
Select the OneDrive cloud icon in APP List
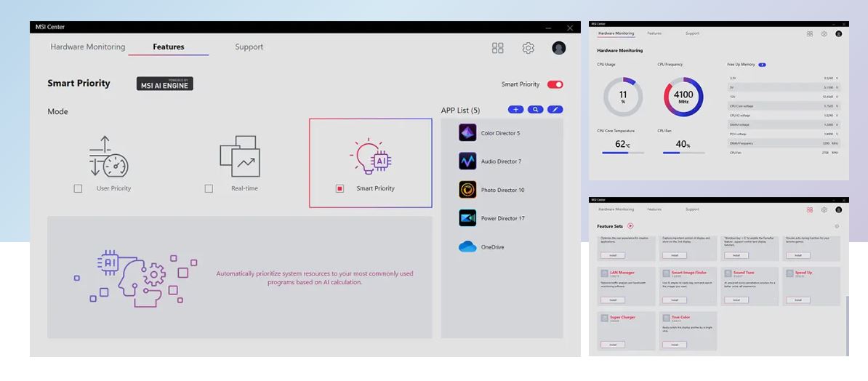(467, 247)
